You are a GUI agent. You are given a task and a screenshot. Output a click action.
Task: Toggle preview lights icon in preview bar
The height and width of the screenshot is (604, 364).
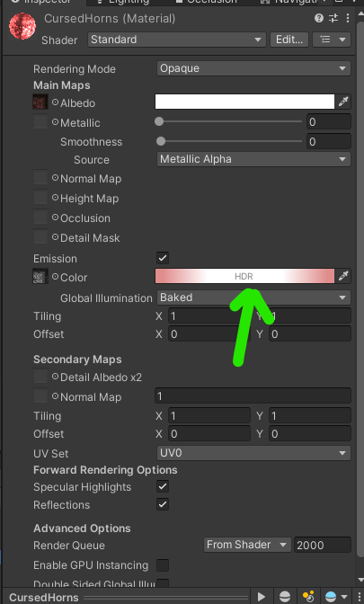tap(307, 597)
